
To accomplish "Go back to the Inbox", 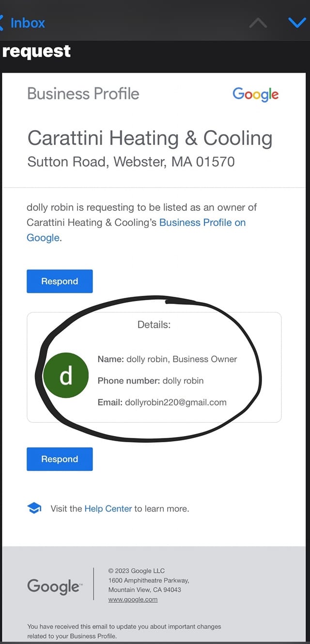I will 22,23.
